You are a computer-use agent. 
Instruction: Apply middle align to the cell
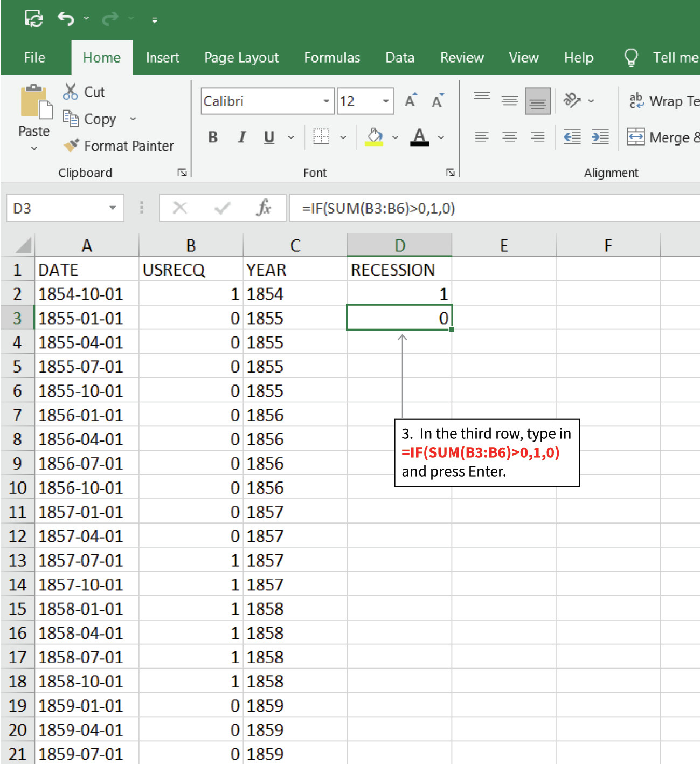tap(509, 100)
